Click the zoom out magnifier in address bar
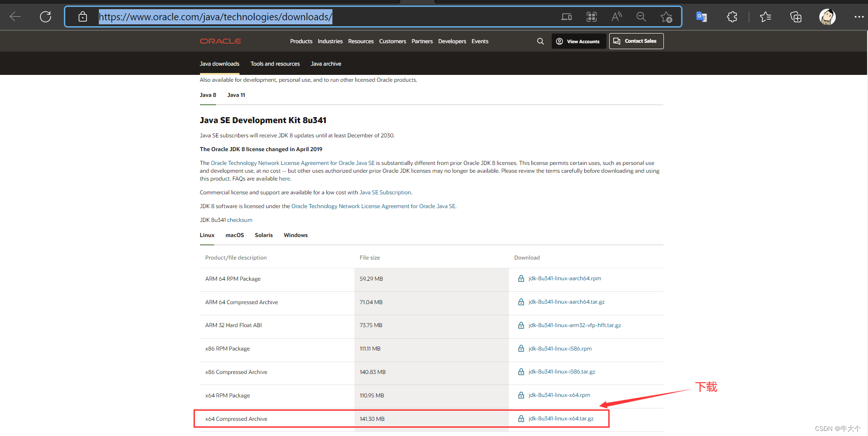Viewport: 868px width, 436px height. pos(641,17)
